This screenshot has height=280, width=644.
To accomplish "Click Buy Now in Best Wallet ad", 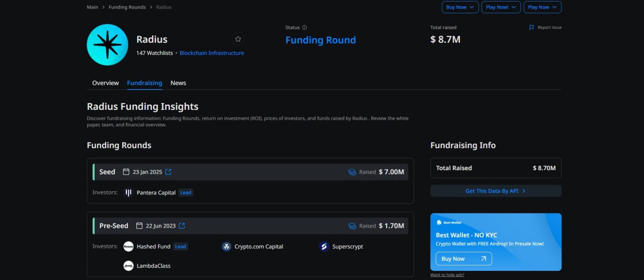I will coord(464,258).
